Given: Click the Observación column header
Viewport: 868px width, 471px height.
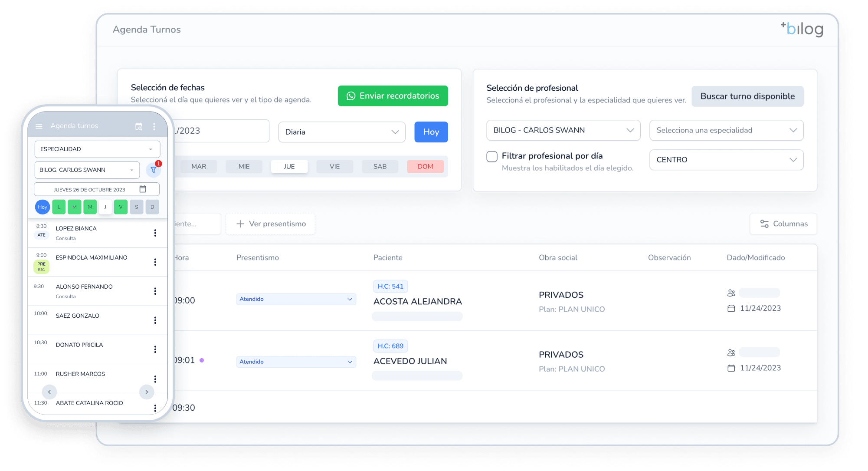Looking at the screenshot, I should click(x=669, y=258).
